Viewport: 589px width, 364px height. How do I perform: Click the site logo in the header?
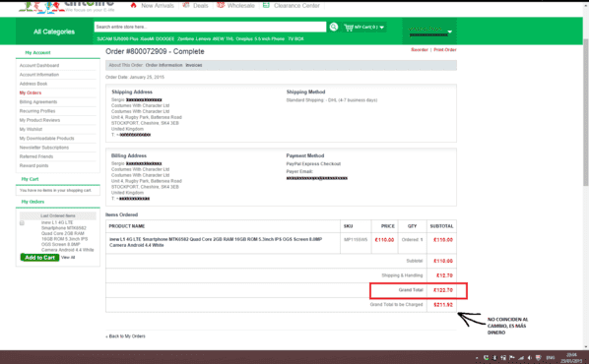pos(67,7)
